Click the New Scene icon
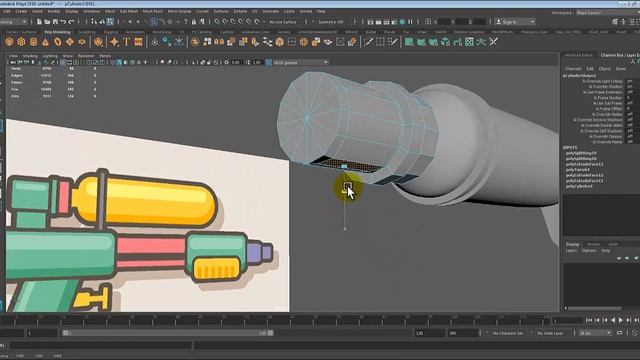This screenshot has width=640, height=360. 39,22
